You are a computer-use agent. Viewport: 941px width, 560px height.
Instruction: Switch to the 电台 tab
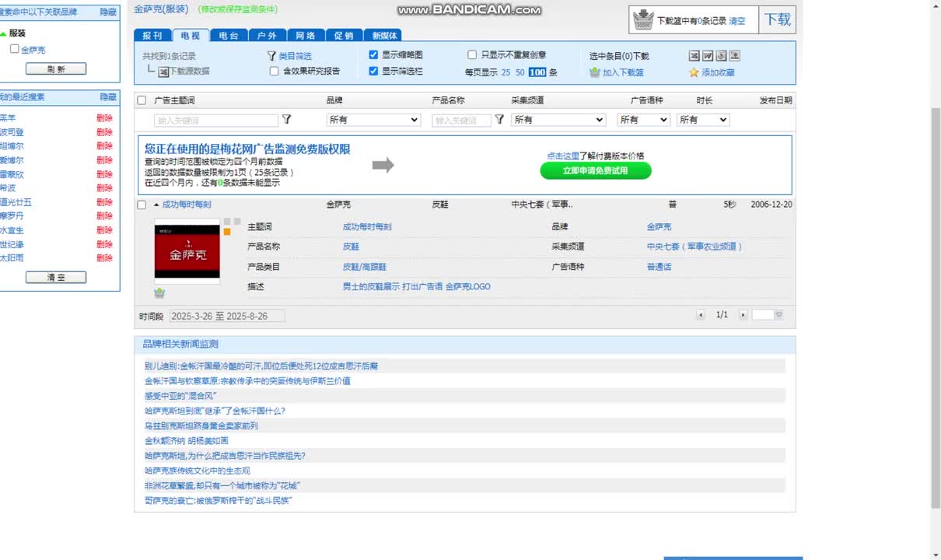coord(229,35)
